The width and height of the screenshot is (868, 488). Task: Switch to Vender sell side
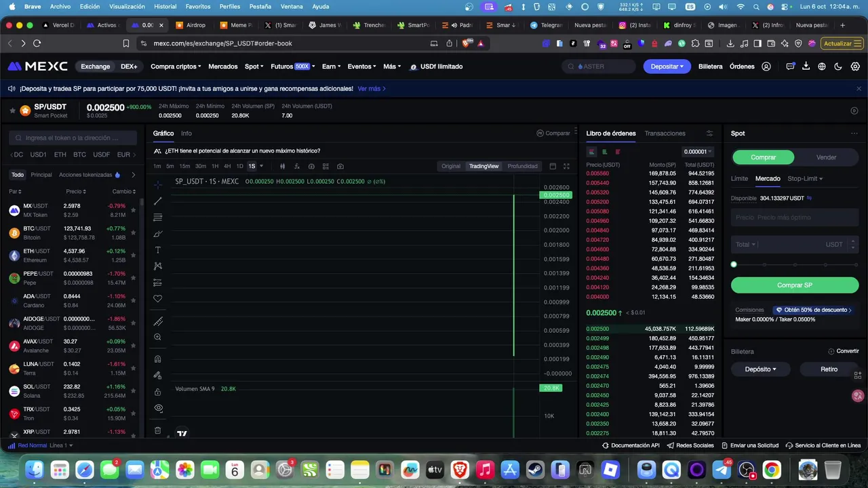point(826,157)
